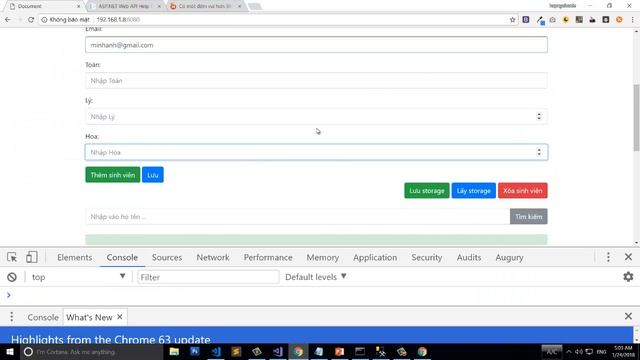Open Visual Studio Code from taskbar
This screenshot has width=640, height=360.
tap(216, 351)
